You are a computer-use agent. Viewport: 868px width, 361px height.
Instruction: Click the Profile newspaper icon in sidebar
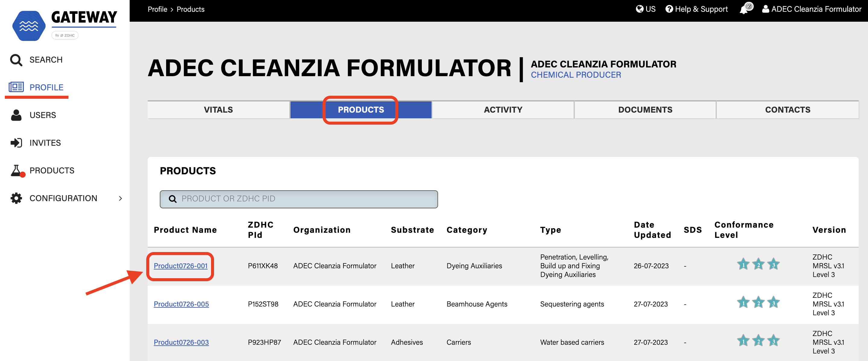pyautogui.click(x=16, y=87)
